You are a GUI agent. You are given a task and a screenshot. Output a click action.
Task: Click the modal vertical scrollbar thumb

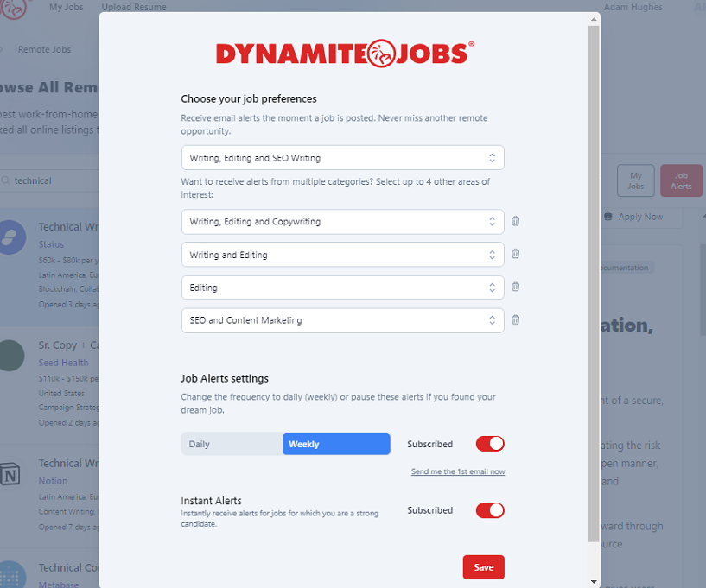(594, 283)
